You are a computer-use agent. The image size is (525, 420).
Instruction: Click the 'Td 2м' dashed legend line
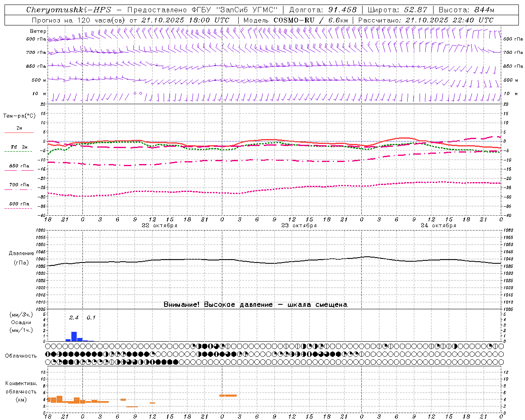(18, 152)
